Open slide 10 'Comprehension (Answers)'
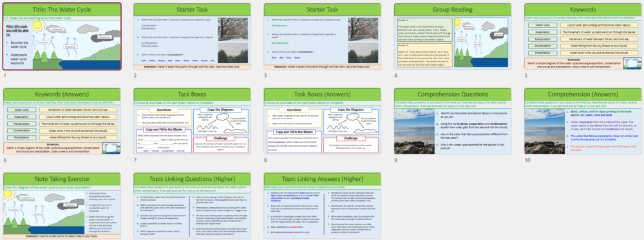This screenshot has width=644, height=240. [583, 121]
